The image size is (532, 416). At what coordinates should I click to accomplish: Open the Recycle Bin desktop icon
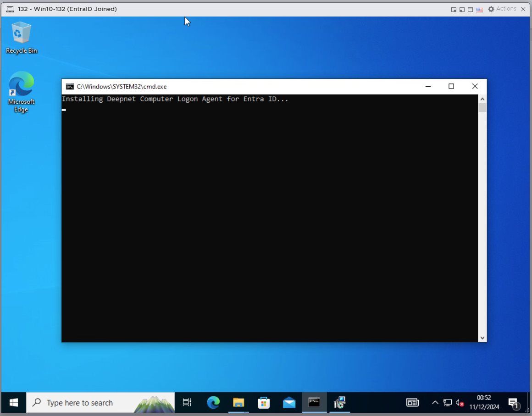[21, 38]
